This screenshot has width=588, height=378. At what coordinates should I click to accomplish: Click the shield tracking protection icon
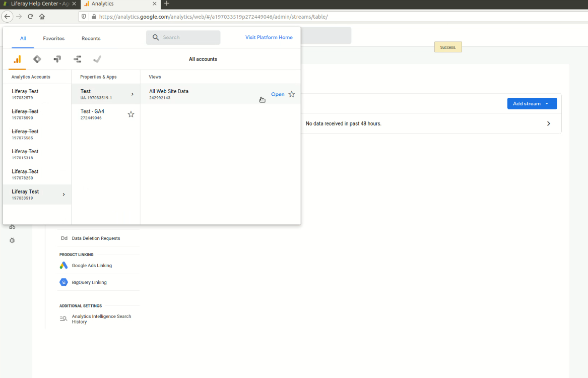point(84,17)
